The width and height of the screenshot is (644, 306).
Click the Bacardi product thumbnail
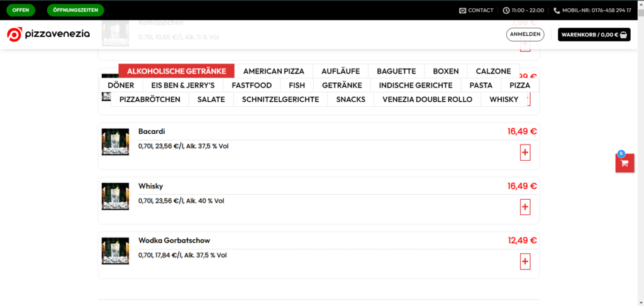[116, 142]
